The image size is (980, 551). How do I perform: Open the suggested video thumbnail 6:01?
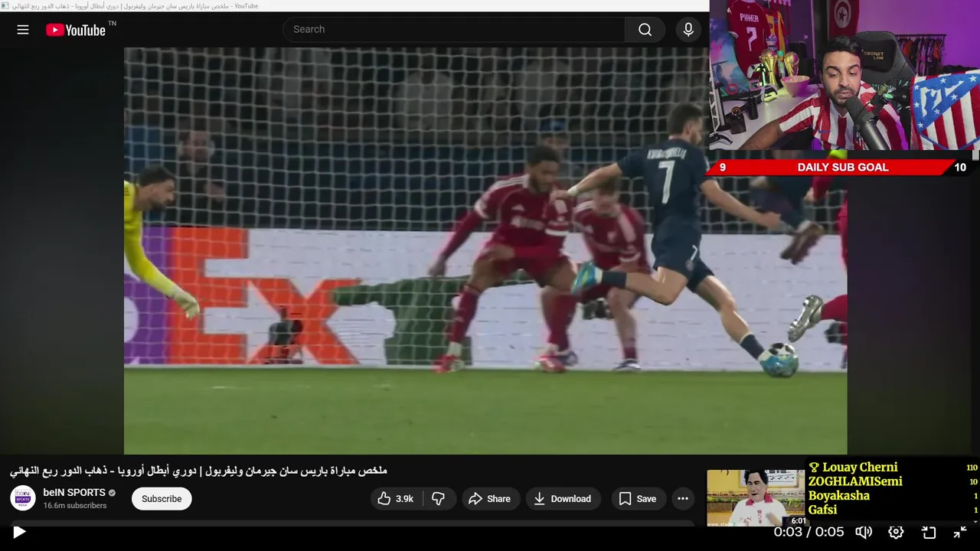(756, 498)
